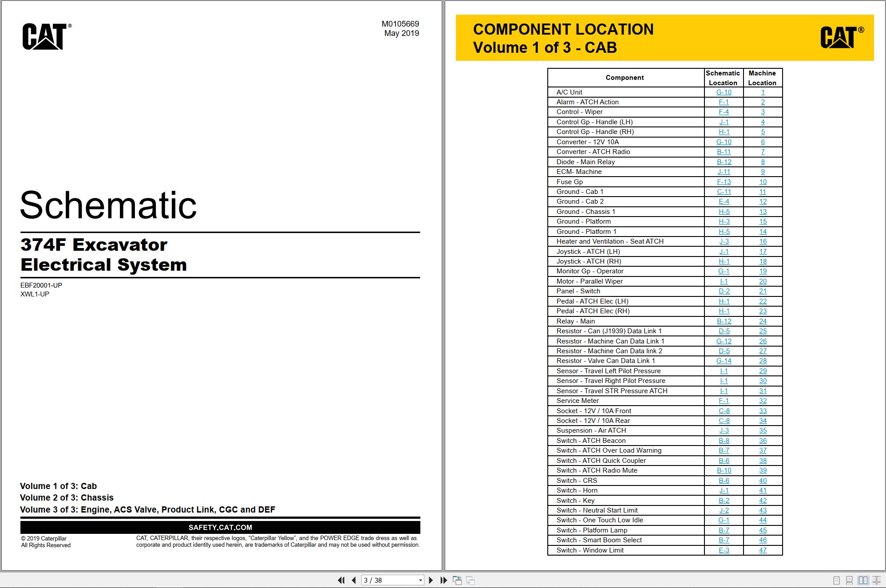
Task: Jump to the last page
Action: 443,580
